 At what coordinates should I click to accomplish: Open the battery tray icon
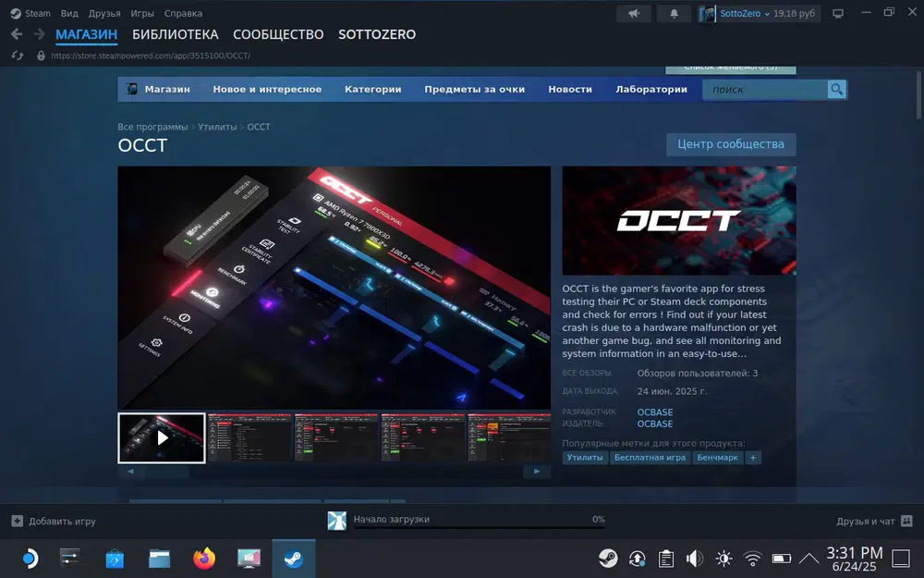point(782,558)
